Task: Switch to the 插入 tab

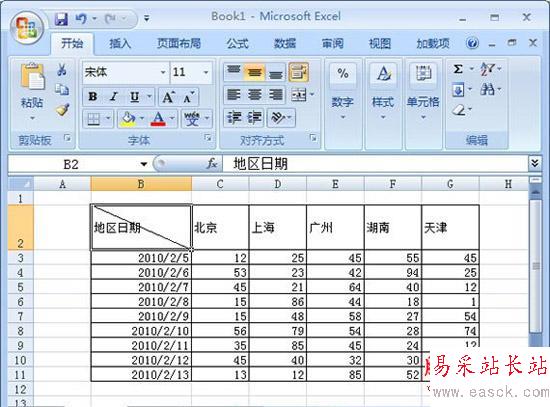Action: click(x=120, y=44)
